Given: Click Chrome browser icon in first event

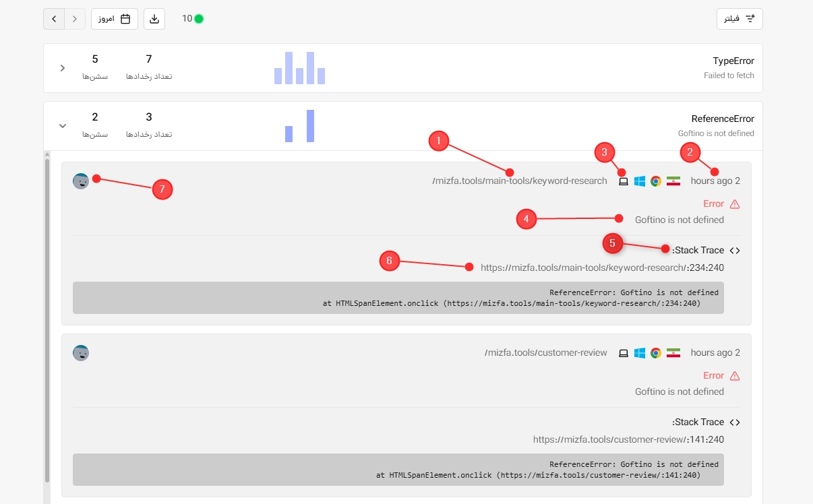Looking at the screenshot, I should click(x=655, y=181).
